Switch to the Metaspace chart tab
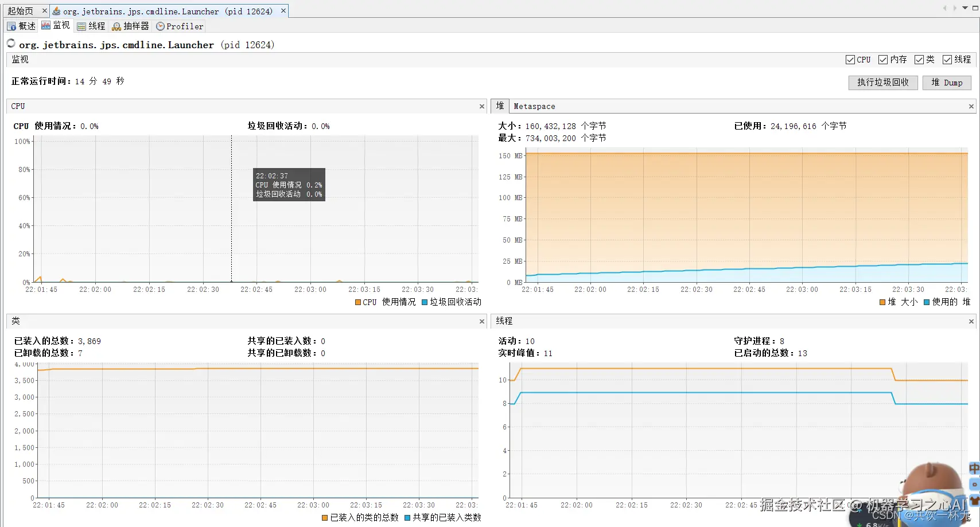The width and height of the screenshot is (980, 527). click(534, 106)
